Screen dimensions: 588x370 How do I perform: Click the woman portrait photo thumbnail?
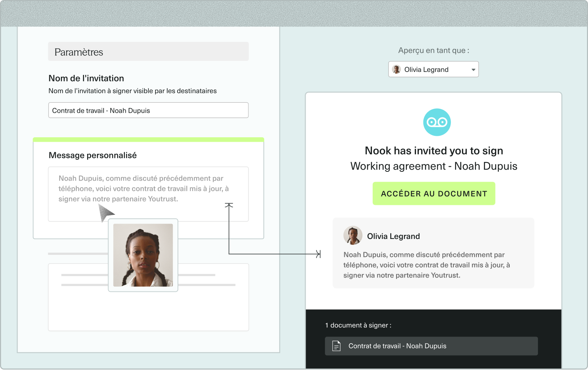point(143,255)
